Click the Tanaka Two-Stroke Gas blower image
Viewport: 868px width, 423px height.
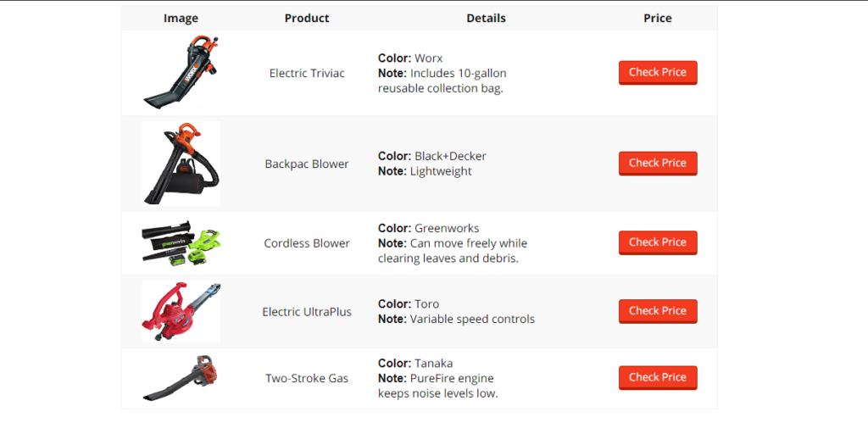tap(181, 378)
